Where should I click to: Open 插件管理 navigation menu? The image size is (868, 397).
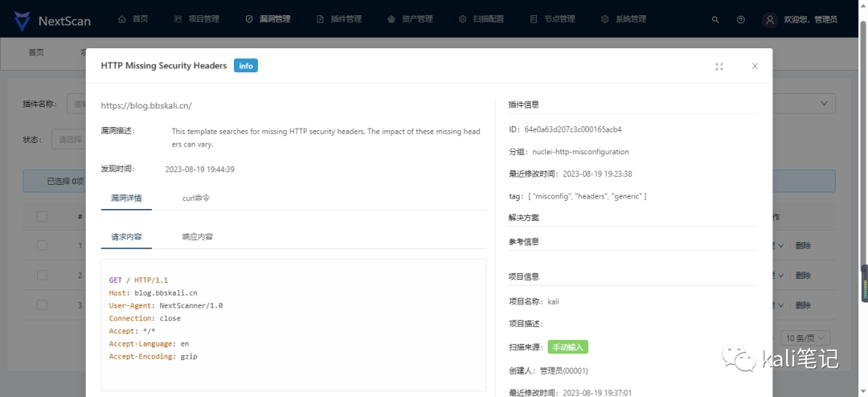click(339, 18)
